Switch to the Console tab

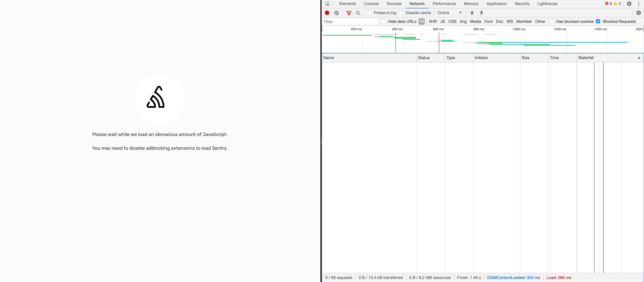coord(371,4)
